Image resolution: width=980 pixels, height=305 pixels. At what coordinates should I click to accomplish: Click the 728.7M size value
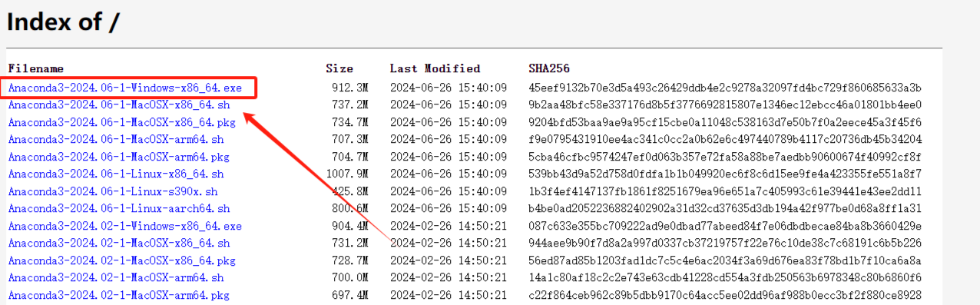pos(350,260)
